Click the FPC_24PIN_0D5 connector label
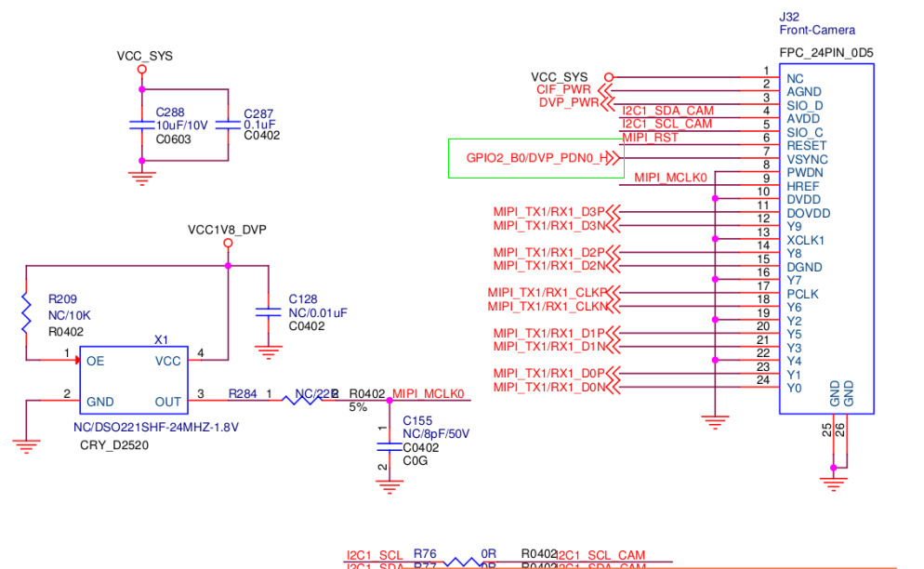Screen dimensions: 924x569 (x=826, y=52)
